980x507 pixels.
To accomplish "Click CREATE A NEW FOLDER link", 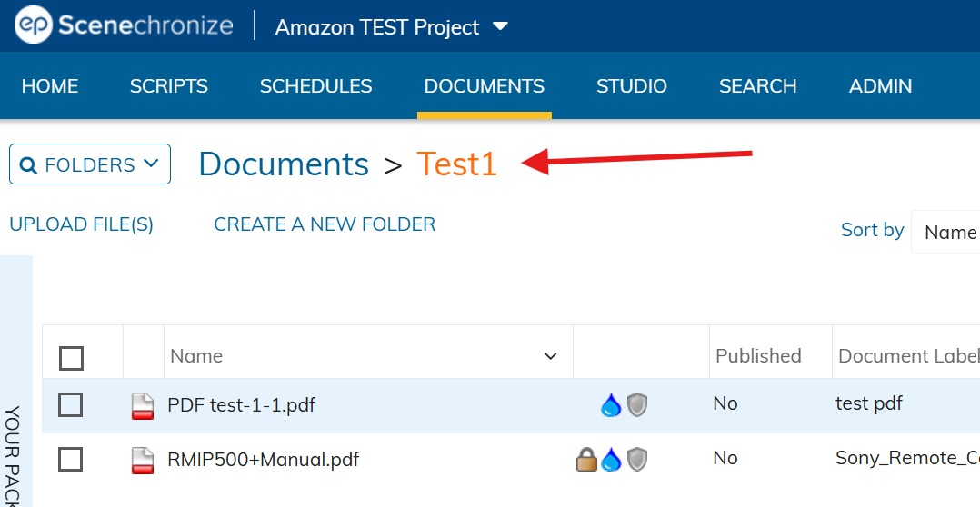I will pyautogui.click(x=325, y=224).
